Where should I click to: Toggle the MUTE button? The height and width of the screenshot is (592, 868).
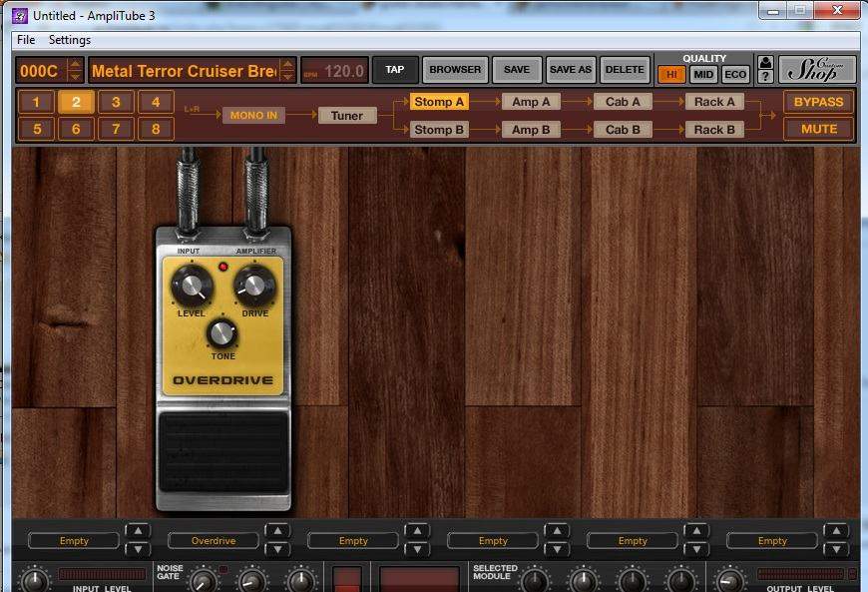[819, 129]
